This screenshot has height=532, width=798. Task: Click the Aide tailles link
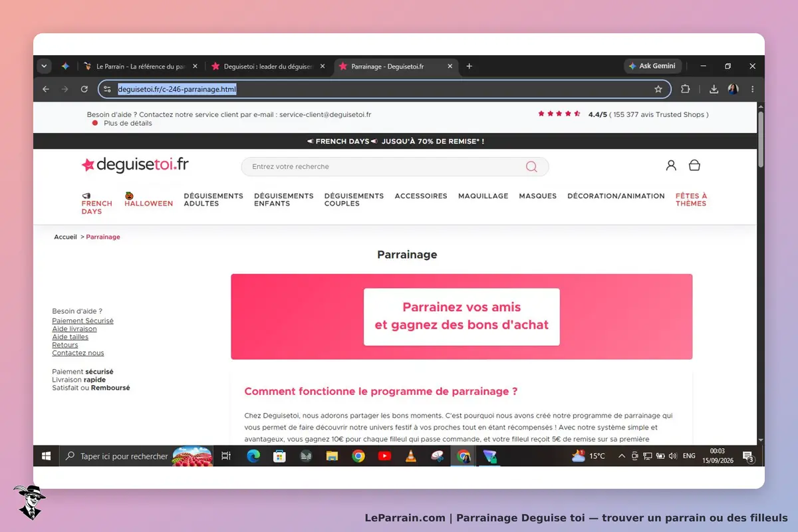coord(70,337)
